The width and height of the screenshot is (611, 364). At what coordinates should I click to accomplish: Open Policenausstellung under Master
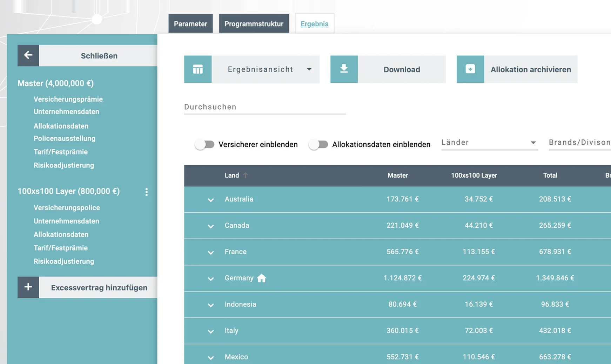tap(65, 138)
